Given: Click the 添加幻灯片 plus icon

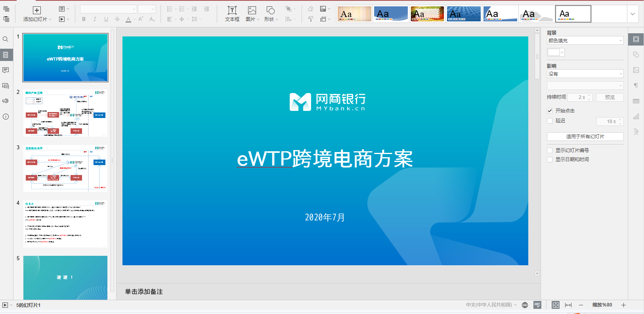Looking at the screenshot, I should (37, 10).
